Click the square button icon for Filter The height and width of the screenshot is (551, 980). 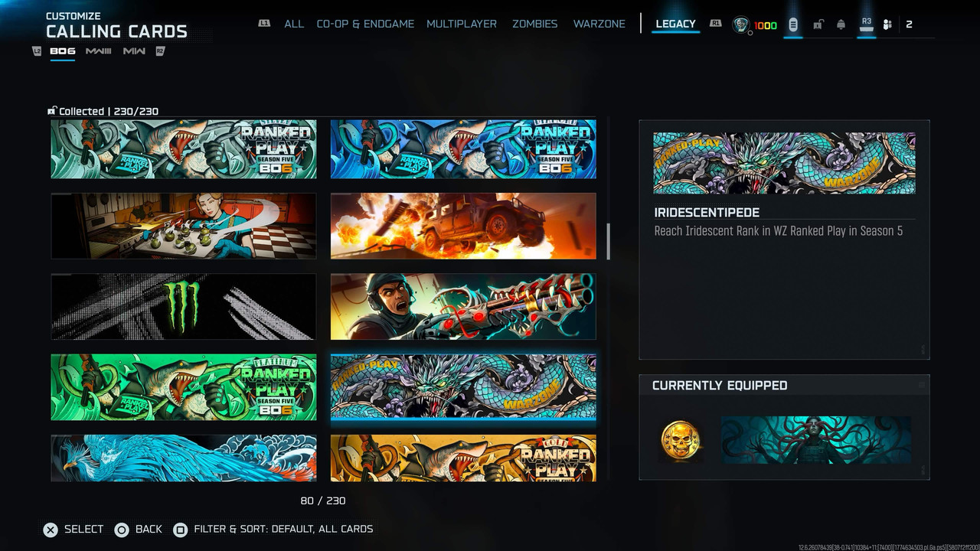point(180,529)
